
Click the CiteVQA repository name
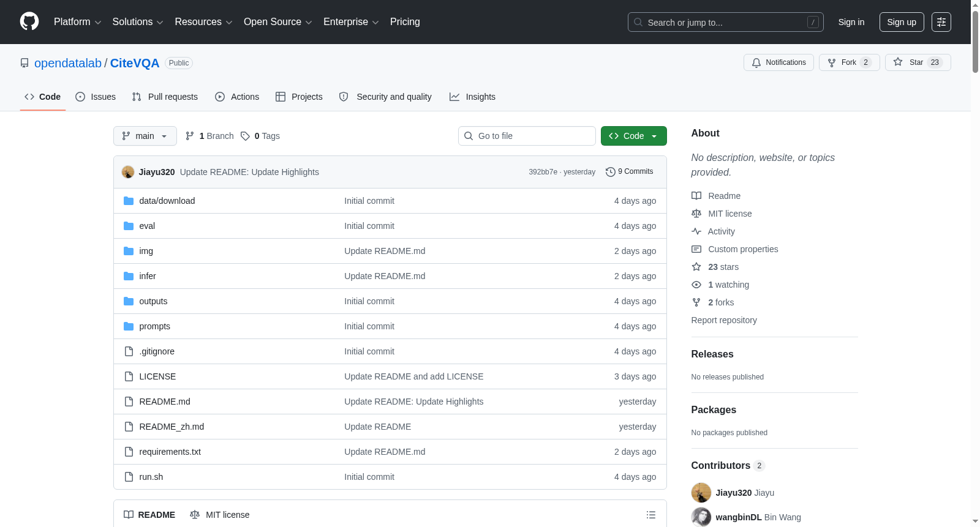click(x=135, y=63)
